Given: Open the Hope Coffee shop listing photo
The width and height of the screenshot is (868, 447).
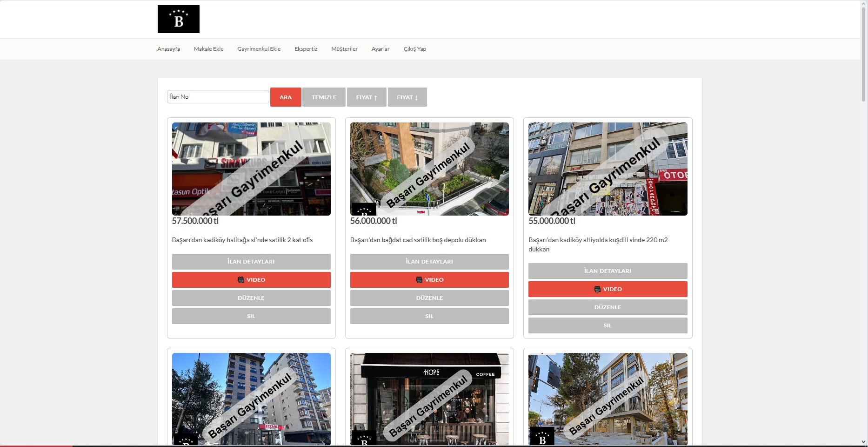Looking at the screenshot, I should pos(429,399).
